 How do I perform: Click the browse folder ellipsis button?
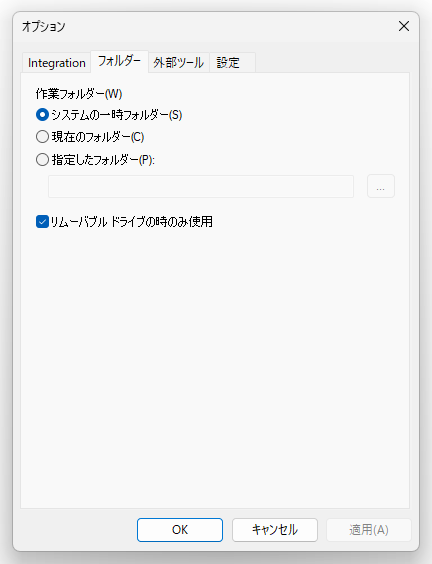click(x=381, y=186)
